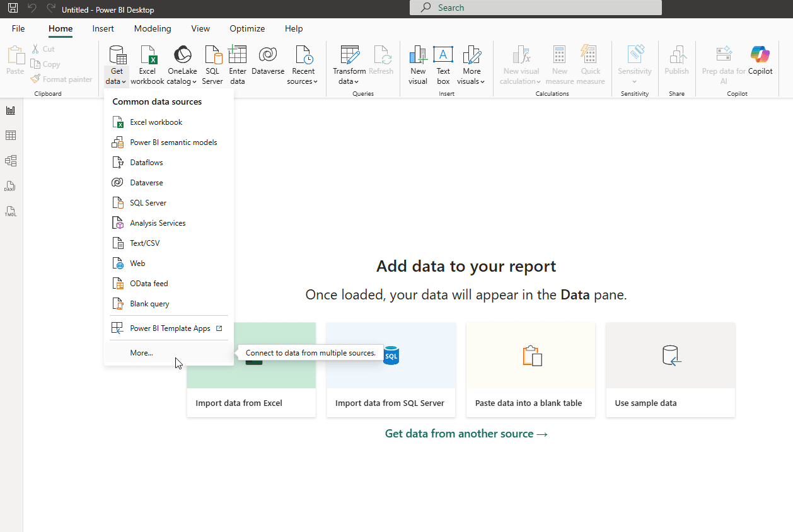
Task: Click the Save icon in title bar
Action: (x=13, y=9)
